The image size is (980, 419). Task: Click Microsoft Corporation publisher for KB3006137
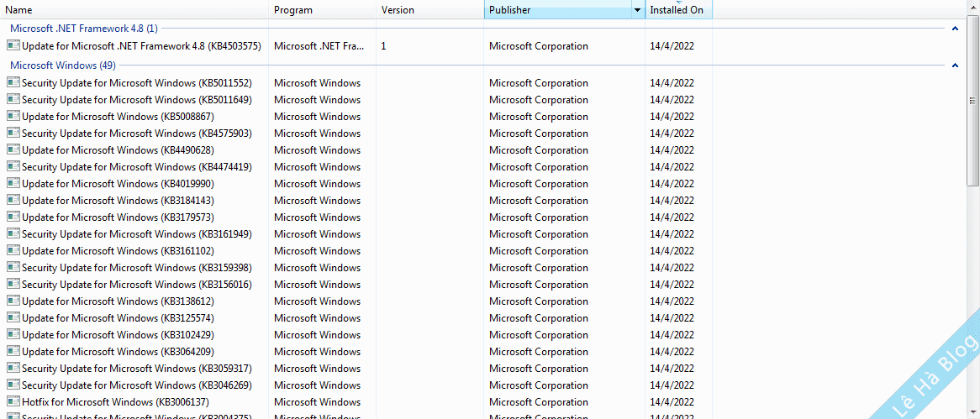pos(539,401)
